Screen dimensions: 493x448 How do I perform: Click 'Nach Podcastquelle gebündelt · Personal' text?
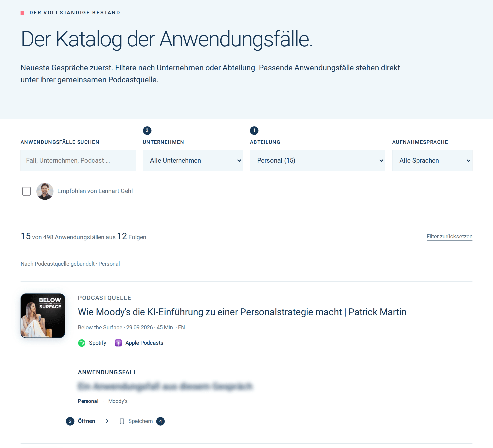click(70, 264)
